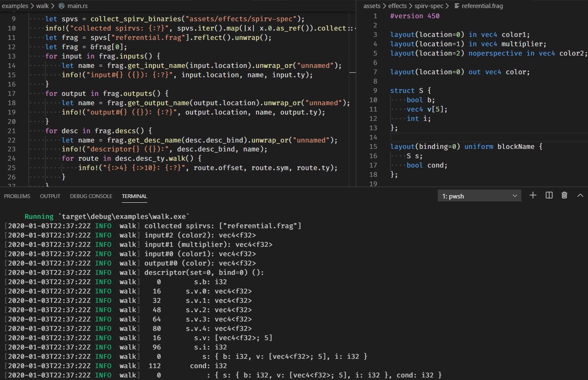This screenshot has height=380, width=588.
Task: Click 'noperspective' keyword in the shader
Action: click(x=495, y=53)
